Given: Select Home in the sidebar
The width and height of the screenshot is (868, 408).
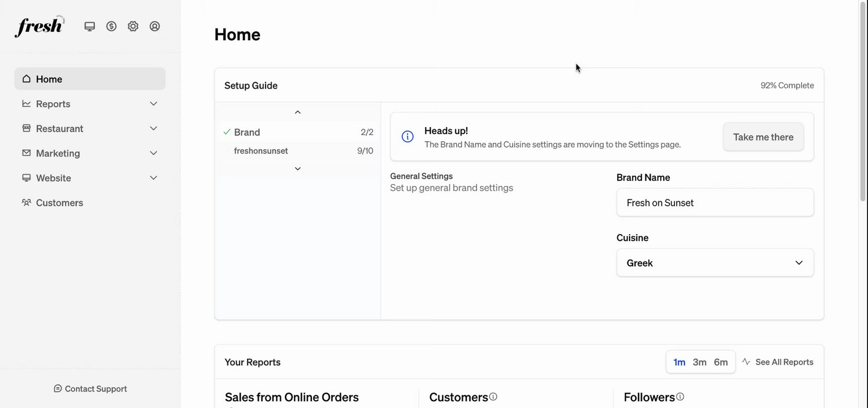Looking at the screenshot, I should pyautogui.click(x=49, y=79).
